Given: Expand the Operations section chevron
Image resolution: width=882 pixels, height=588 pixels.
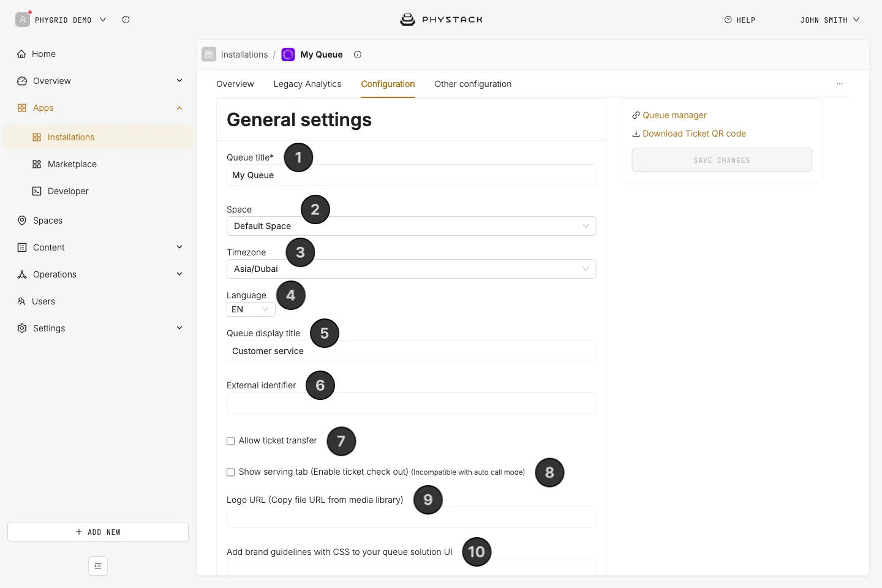Looking at the screenshot, I should pos(179,274).
